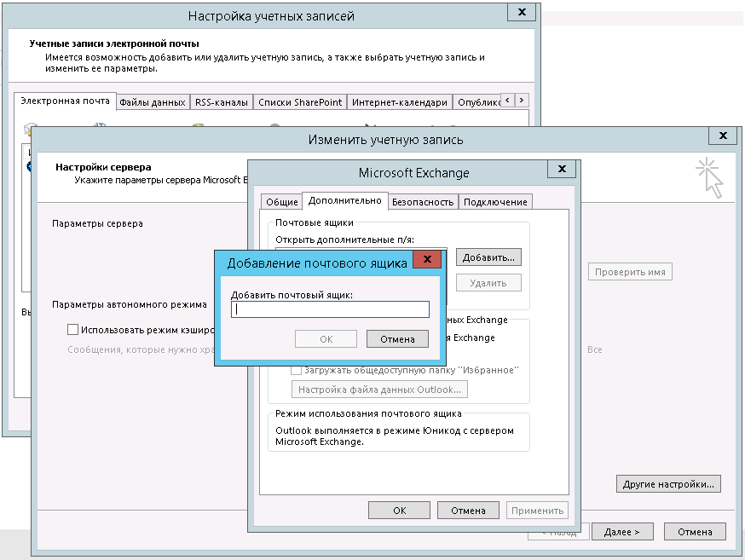Open the Интернет-календари tab

click(x=400, y=102)
